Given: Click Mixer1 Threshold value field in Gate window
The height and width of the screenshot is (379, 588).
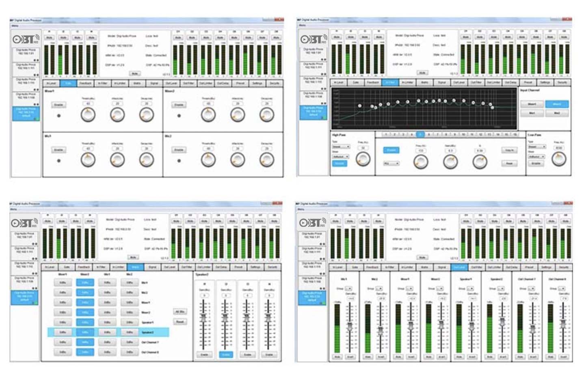Looking at the screenshot, I should (x=88, y=103).
